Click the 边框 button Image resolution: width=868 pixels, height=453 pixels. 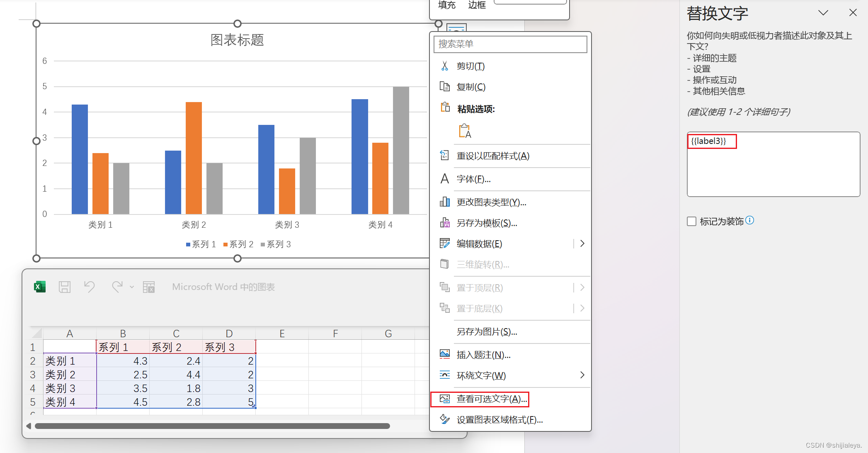click(477, 5)
